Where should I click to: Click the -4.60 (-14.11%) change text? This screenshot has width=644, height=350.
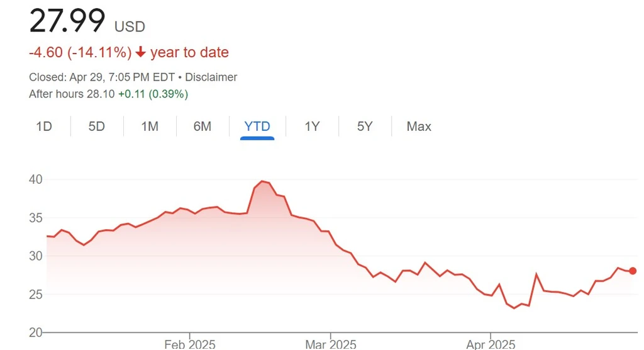click(80, 52)
